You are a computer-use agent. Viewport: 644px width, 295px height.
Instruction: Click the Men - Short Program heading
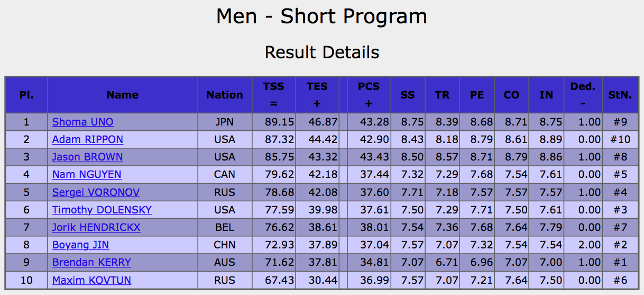point(321,16)
